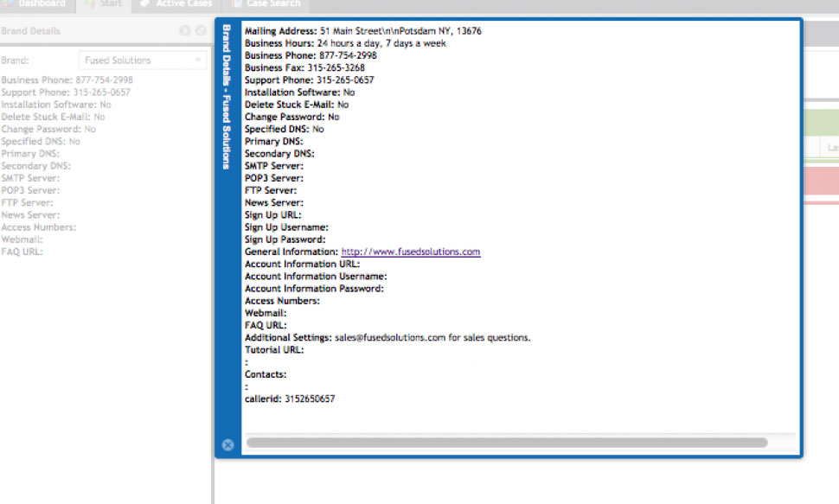Click 'FAQ URL:' in background Brand Details panel

(22, 252)
